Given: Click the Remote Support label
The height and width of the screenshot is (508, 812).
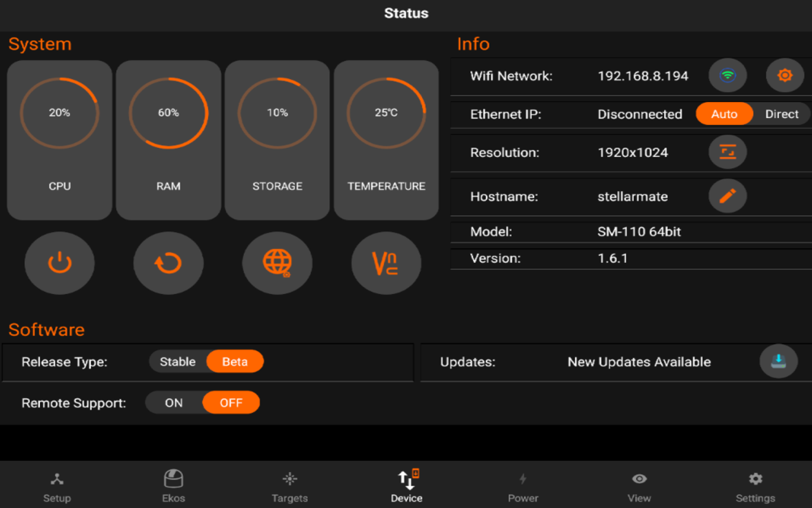Looking at the screenshot, I should pyautogui.click(x=74, y=403).
